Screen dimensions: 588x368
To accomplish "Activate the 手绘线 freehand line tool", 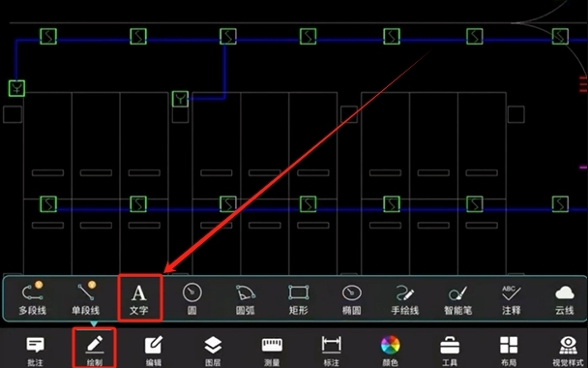I will tap(405, 299).
